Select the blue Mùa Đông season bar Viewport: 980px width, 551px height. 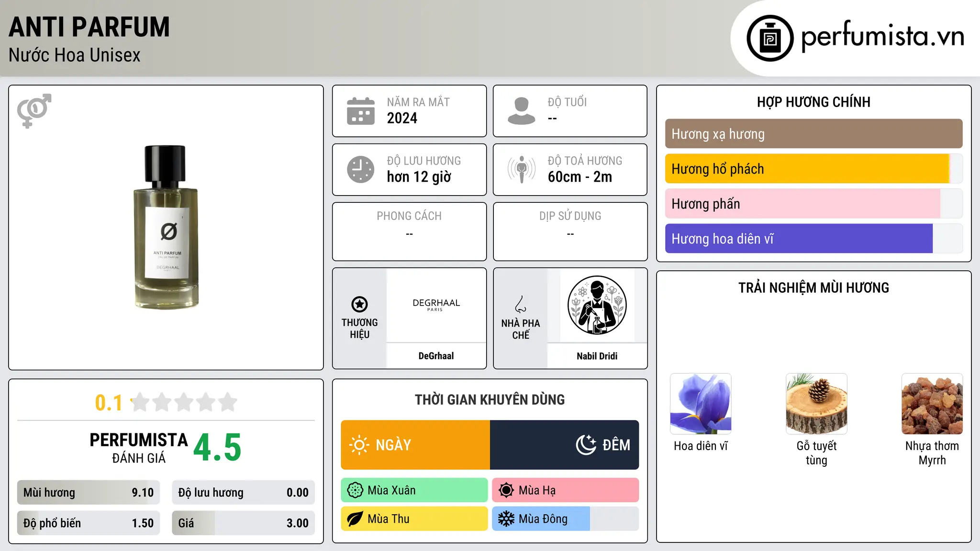[x=566, y=519]
